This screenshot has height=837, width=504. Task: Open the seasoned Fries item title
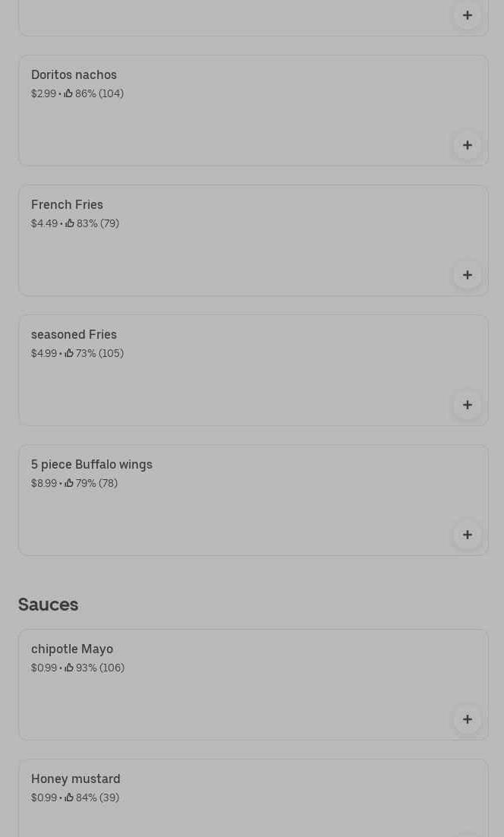[x=74, y=334]
